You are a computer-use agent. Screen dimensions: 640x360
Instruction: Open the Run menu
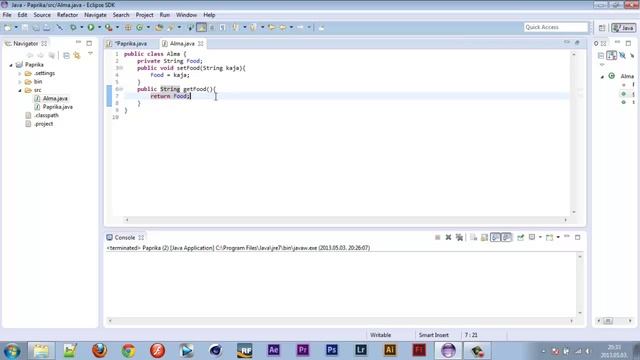click(x=164, y=15)
